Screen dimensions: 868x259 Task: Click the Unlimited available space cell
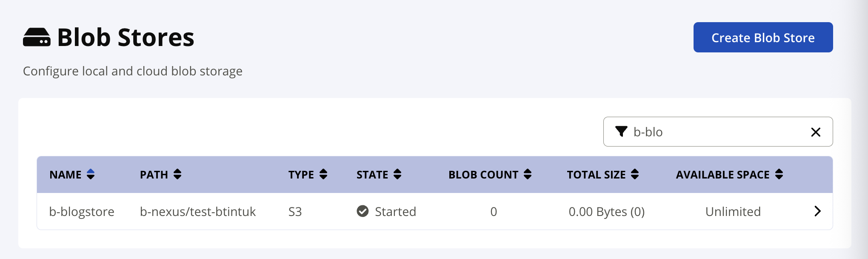click(x=733, y=212)
